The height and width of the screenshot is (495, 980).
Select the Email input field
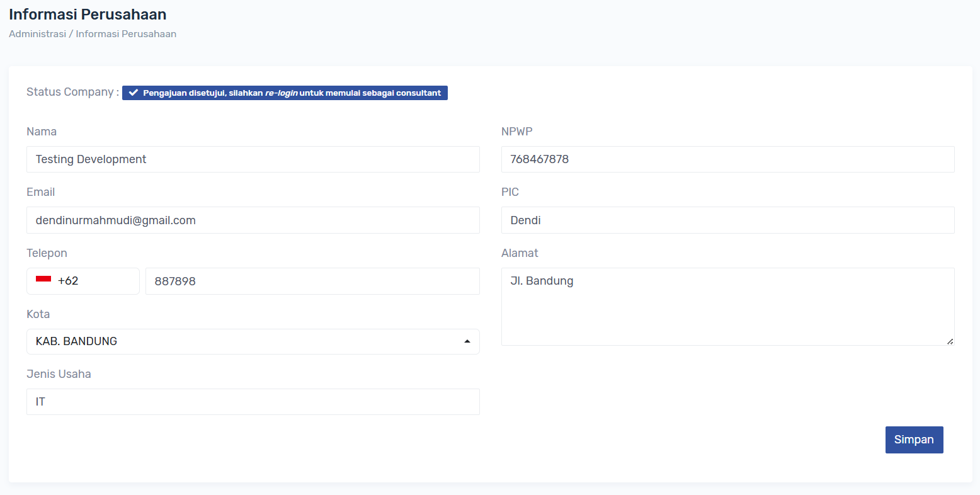tap(253, 220)
